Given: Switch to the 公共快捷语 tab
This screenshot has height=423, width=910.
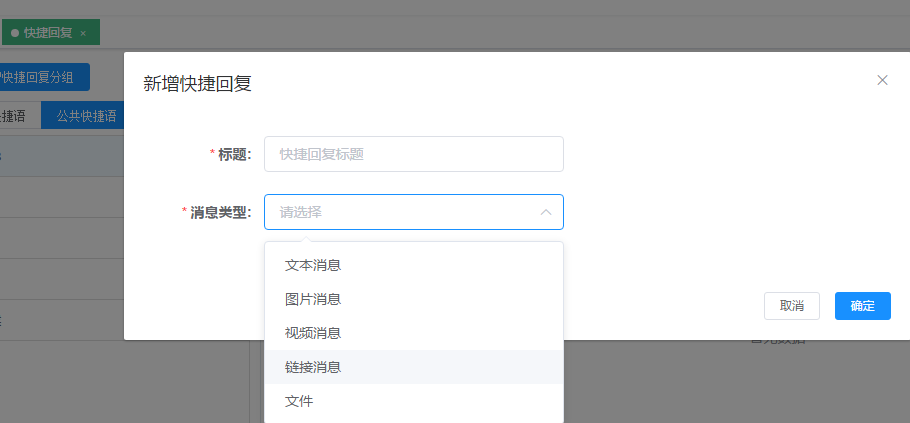Looking at the screenshot, I should click(85, 116).
